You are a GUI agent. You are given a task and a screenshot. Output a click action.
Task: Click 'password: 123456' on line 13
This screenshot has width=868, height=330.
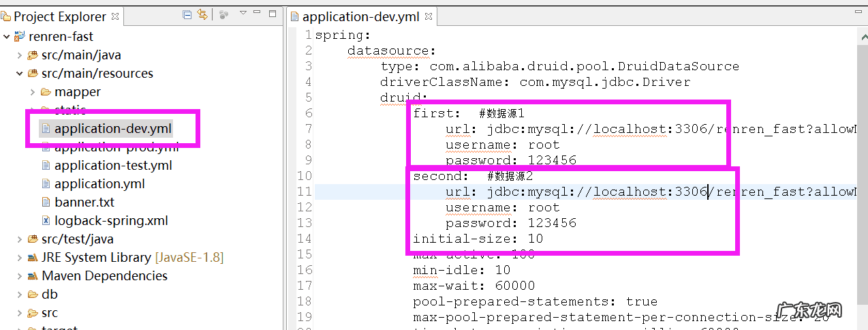coord(511,223)
